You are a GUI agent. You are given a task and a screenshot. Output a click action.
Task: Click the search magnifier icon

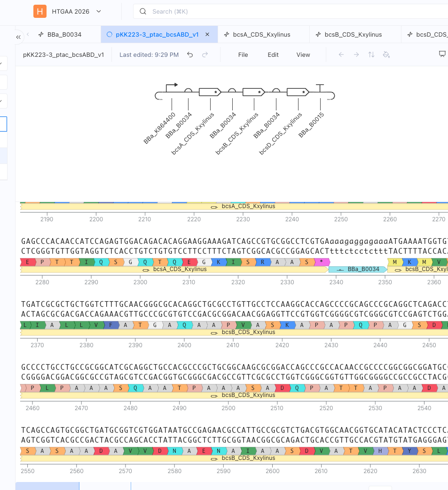tap(143, 12)
